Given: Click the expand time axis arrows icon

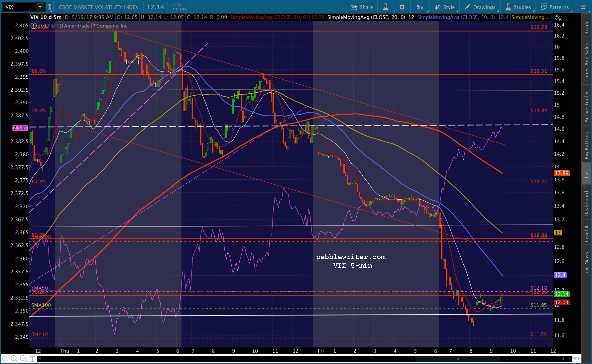Looking at the screenshot, I should 577,358.
